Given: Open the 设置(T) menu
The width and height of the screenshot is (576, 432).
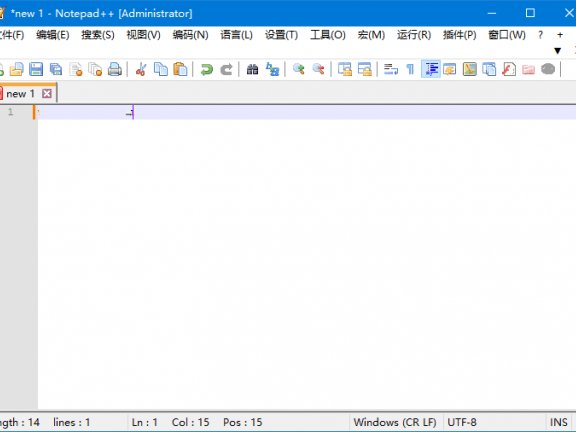Looking at the screenshot, I should click(281, 35).
